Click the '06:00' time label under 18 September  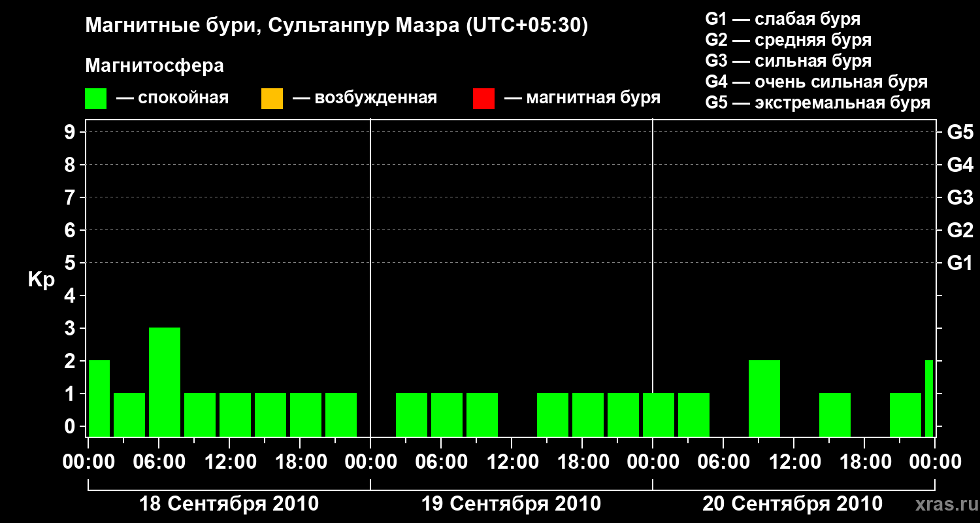pos(159,462)
